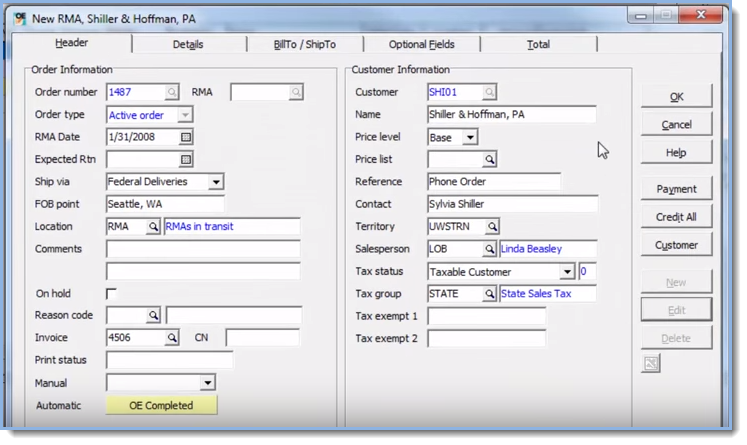The width and height of the screenshot is (747, 445).
Task: Toggle the On hold checkbox
Action: coord(111,293)
